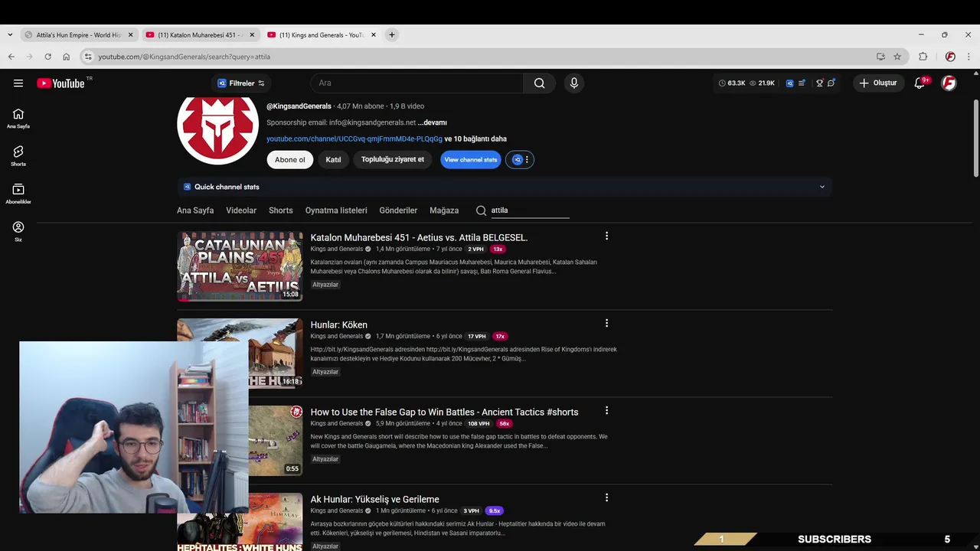The height and width of the screenshot is (551, 980).
Task: Click View channel stats button
Action: [x=471, y=160]
